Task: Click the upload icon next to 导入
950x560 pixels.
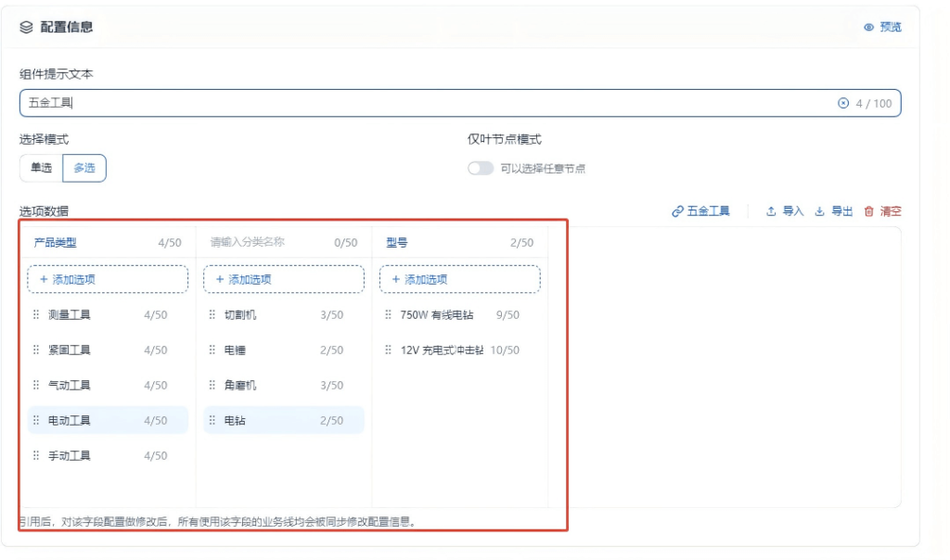Action: point(772,211)
